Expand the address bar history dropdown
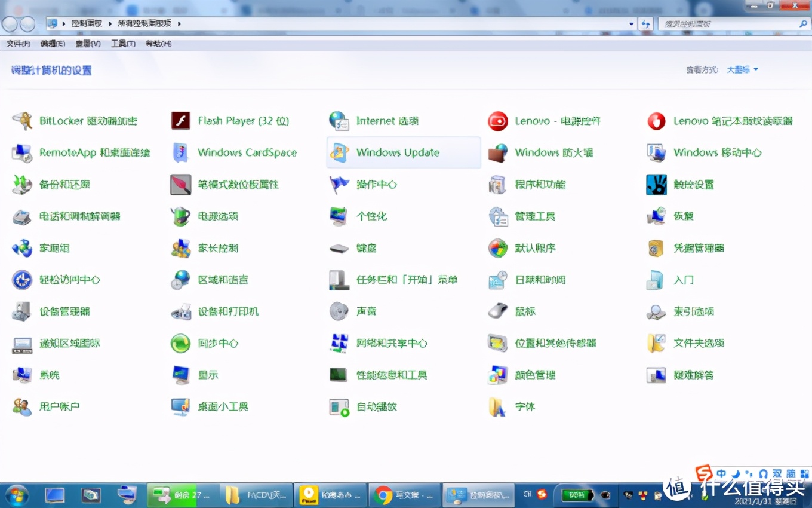812x508 pixels. [631, 24]
